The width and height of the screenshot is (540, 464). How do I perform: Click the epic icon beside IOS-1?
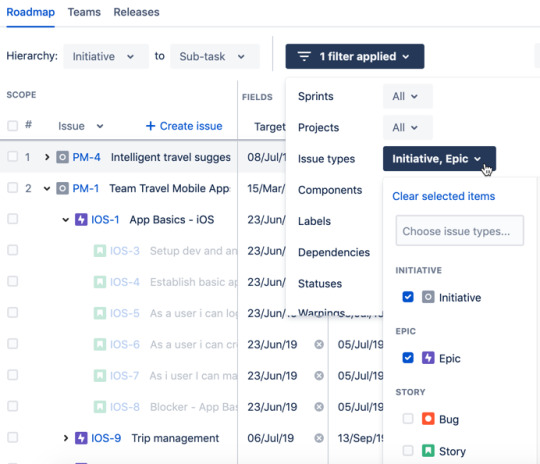[x=81, y=219]
